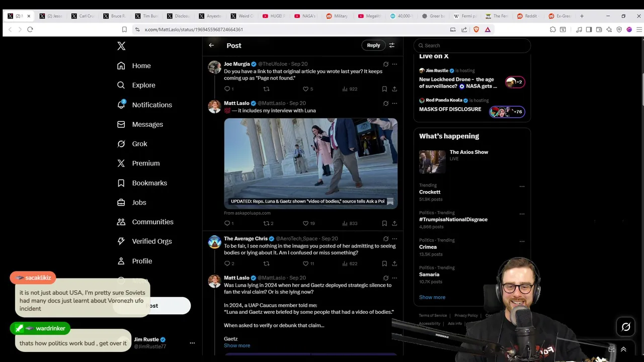Open Samaria trending topic
The width and height of the screenshot is (644, 362).
pos(429,275)
